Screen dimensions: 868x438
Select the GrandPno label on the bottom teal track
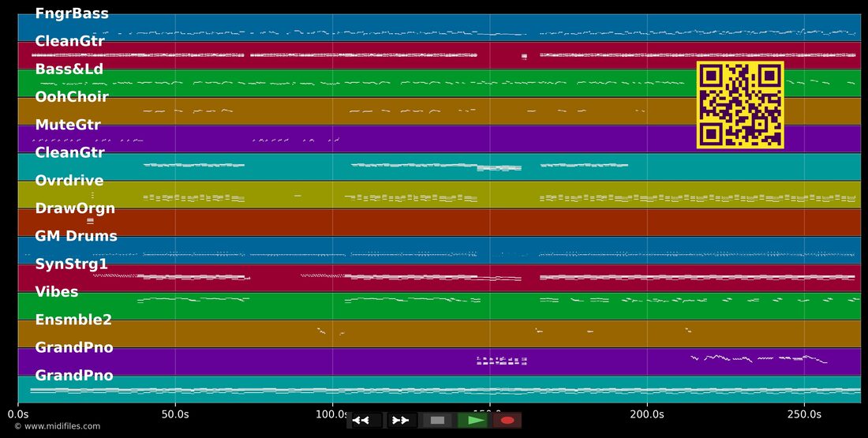[74, 376]
